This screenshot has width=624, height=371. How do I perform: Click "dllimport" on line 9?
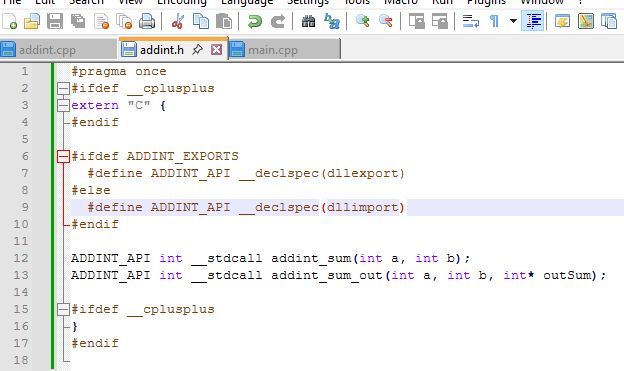pyautogui.click(x=363, y=207)
